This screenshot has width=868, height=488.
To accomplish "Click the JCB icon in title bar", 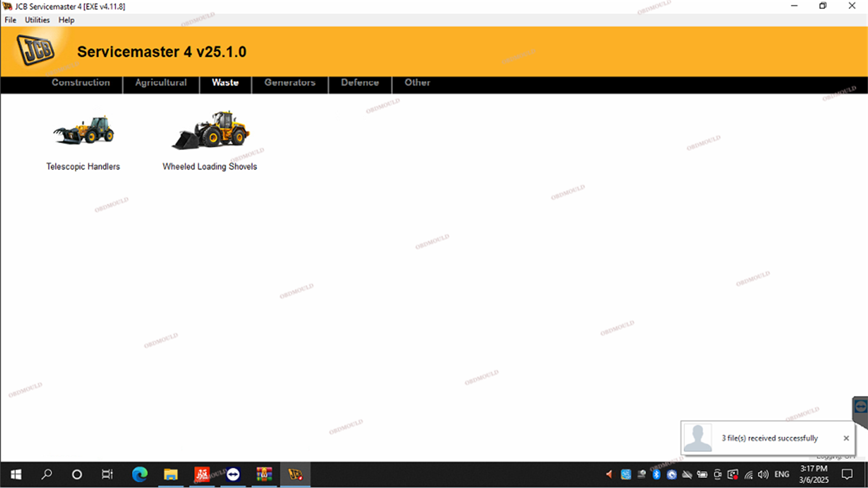I will (x=7, y=6).
